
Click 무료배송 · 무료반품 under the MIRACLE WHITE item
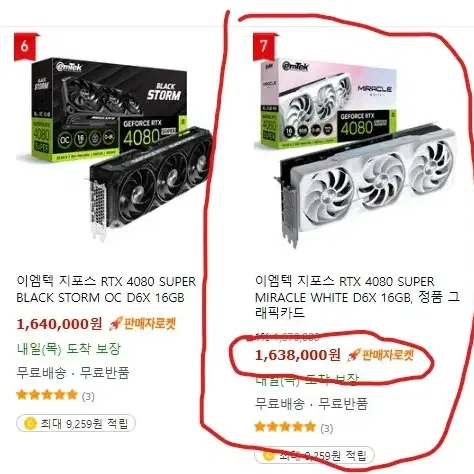pyautogui.click(x=311, y=404)
